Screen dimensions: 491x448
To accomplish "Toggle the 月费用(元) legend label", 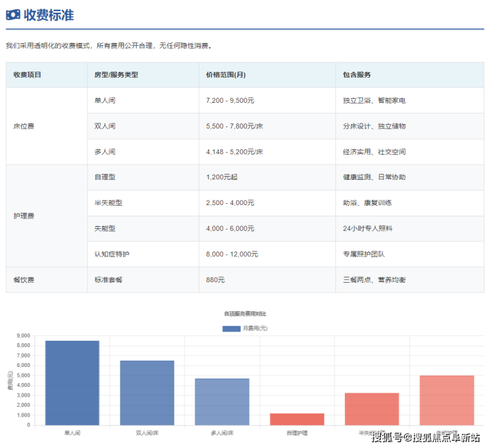I will (255, 329).
